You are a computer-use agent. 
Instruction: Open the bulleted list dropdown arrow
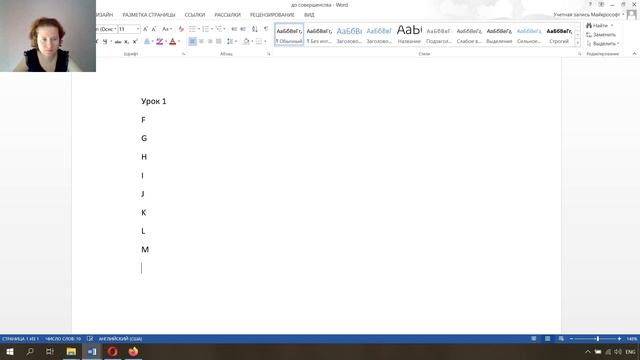coord(199,29)
